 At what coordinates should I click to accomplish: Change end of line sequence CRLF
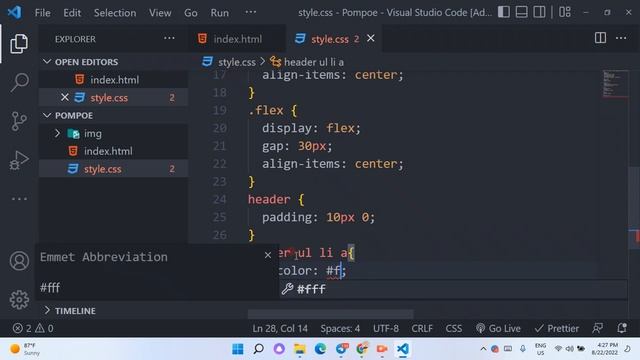pyautogui.click(x=422, y=329)
